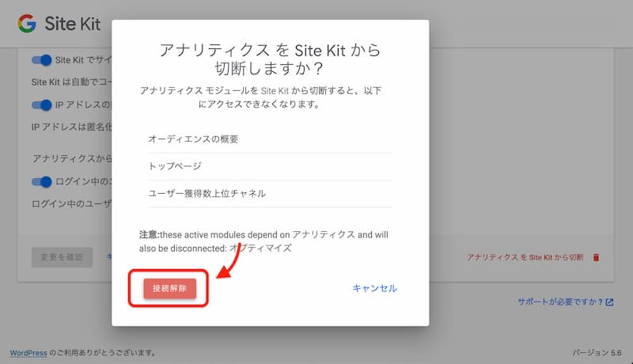Click the トップページ list row
Screen dimensions: 633x364
coord(270,166)
